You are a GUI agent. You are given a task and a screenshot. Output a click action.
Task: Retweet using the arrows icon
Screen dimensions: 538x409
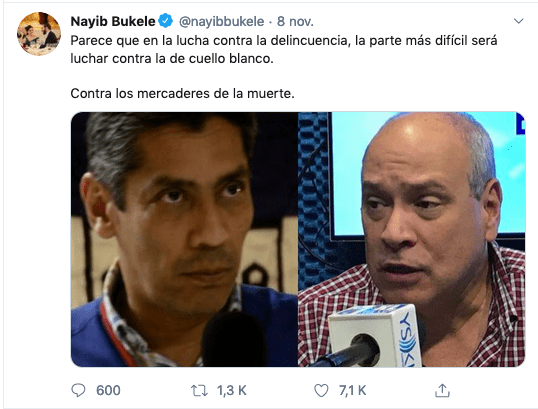click(199, 390)
